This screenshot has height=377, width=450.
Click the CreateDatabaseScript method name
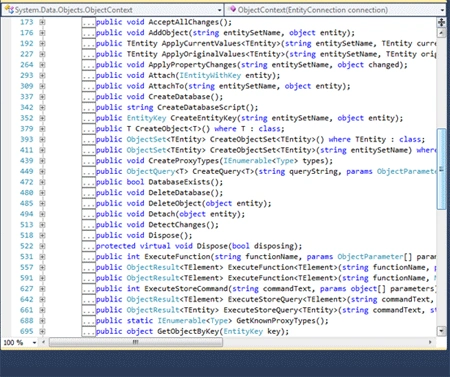tap(201, 108)
